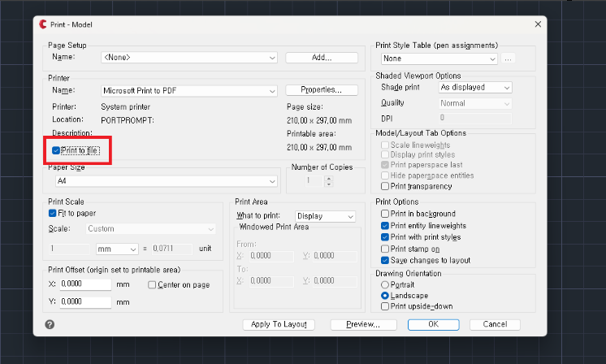Click the Add... page setup button

pyautogui.click(x=322, y=58)
